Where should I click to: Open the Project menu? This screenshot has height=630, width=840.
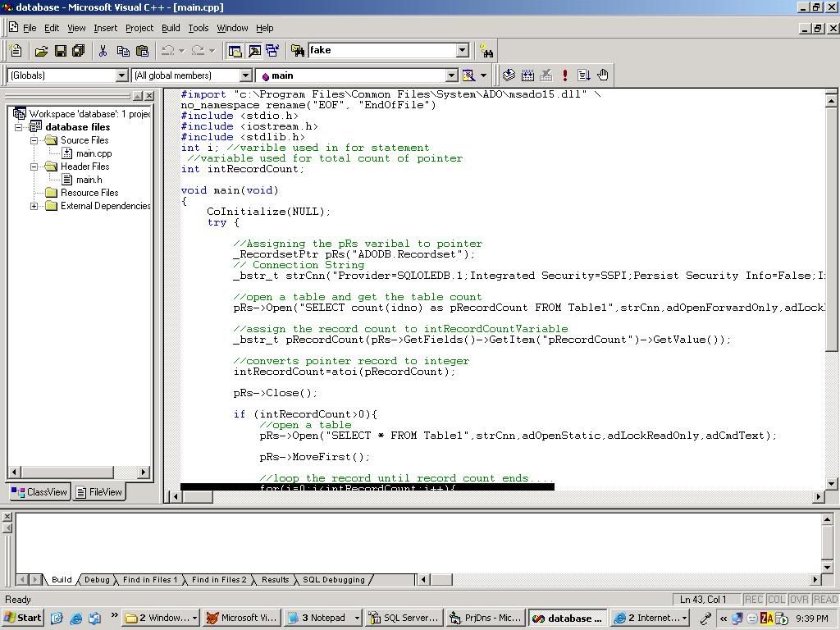click(x=139, y=28)
